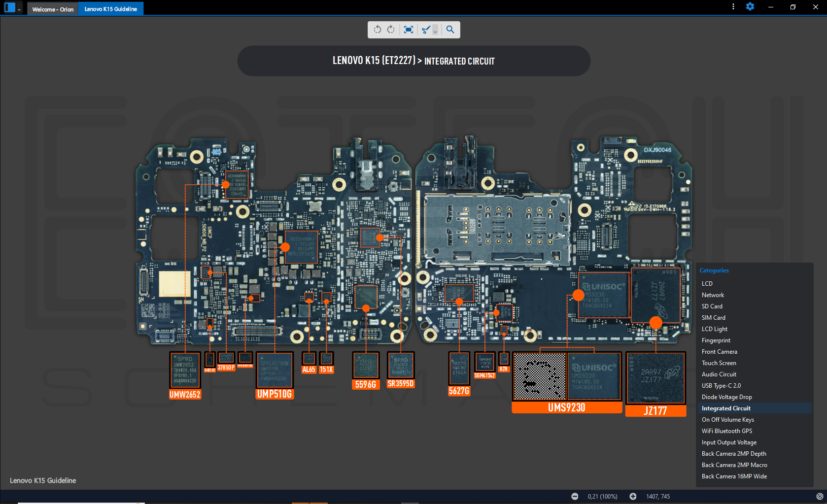Viewport: 827px width, 504px height.
Task: Rotate the board view clockwise
Action: point(391,30)
